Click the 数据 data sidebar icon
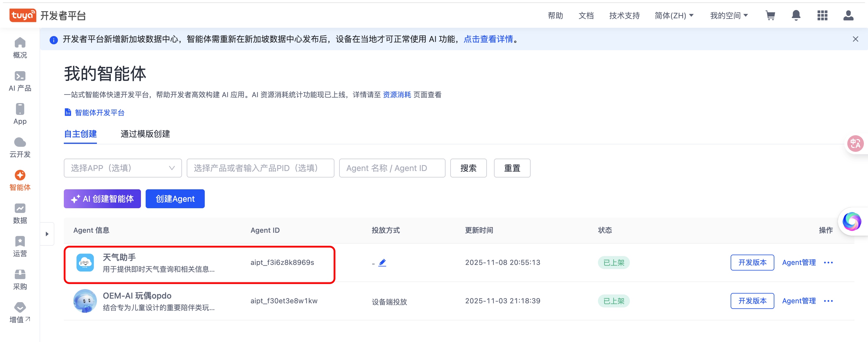The image size is (868, 342). (x=20, y=214)
